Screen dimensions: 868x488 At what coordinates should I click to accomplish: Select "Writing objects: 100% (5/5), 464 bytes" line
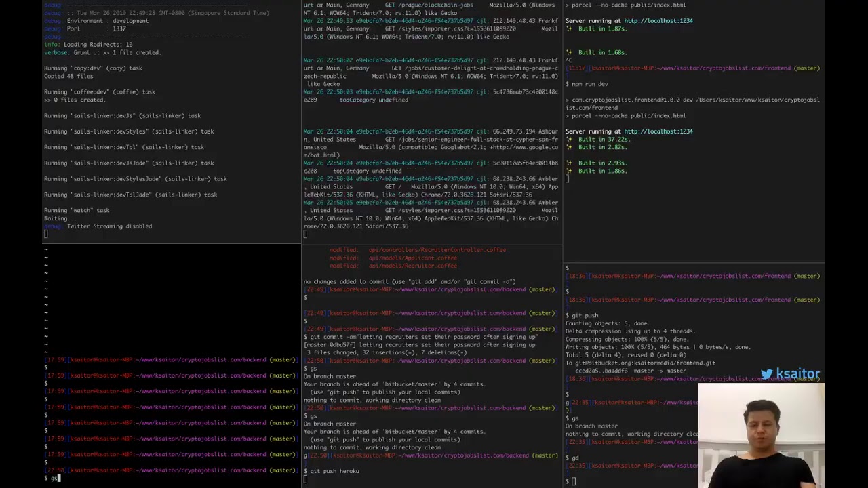coord(658,347)
